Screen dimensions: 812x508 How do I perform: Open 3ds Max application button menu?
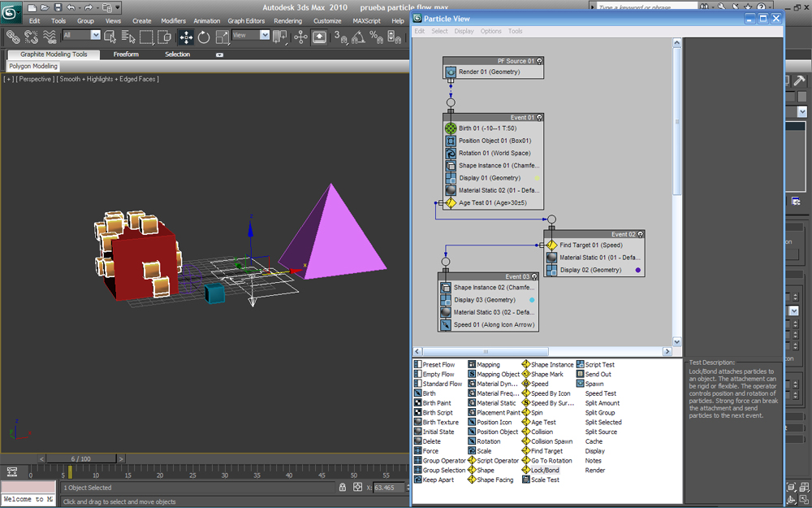coord(11,12)
